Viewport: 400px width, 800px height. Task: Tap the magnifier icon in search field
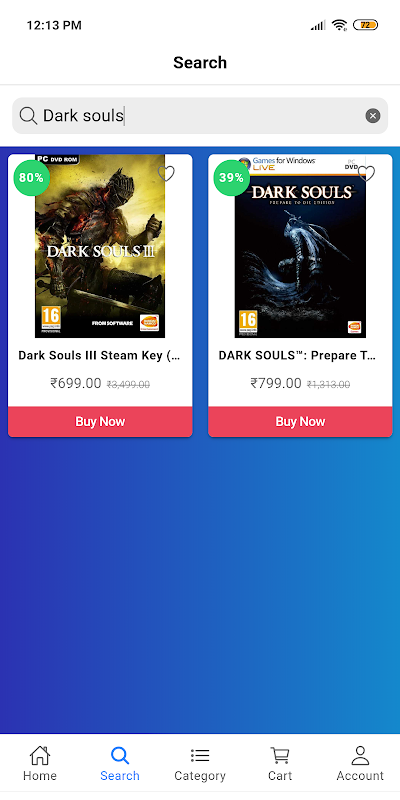click(28, 116)
